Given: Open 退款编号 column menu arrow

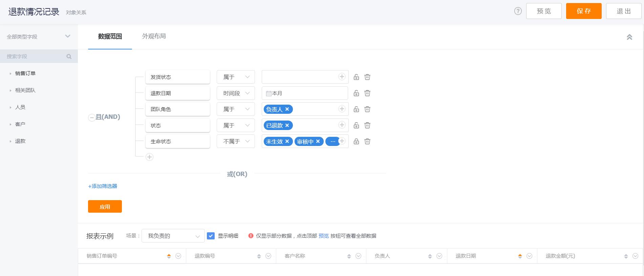Looking at the screenshot, I should pyautogui.click(x=269, y=256).
